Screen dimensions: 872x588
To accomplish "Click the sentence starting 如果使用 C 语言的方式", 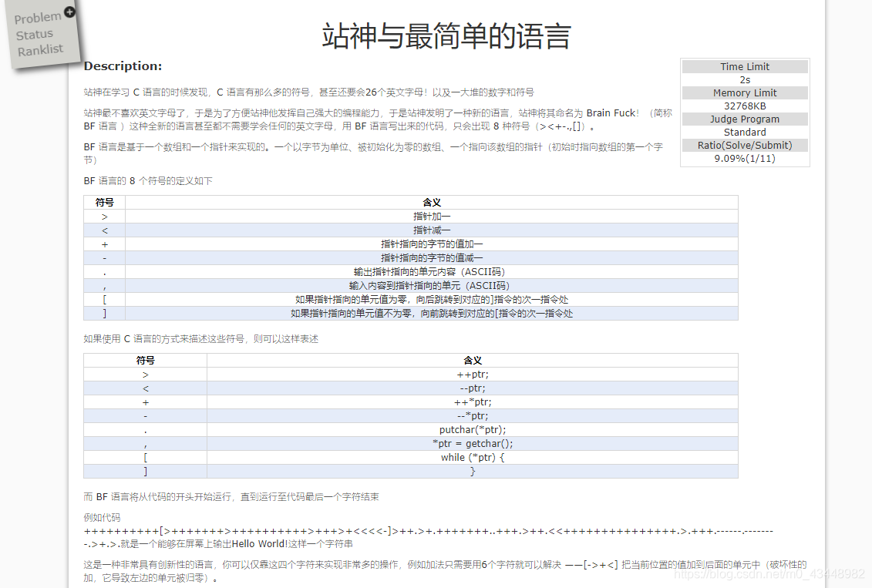I will point(200,339).
